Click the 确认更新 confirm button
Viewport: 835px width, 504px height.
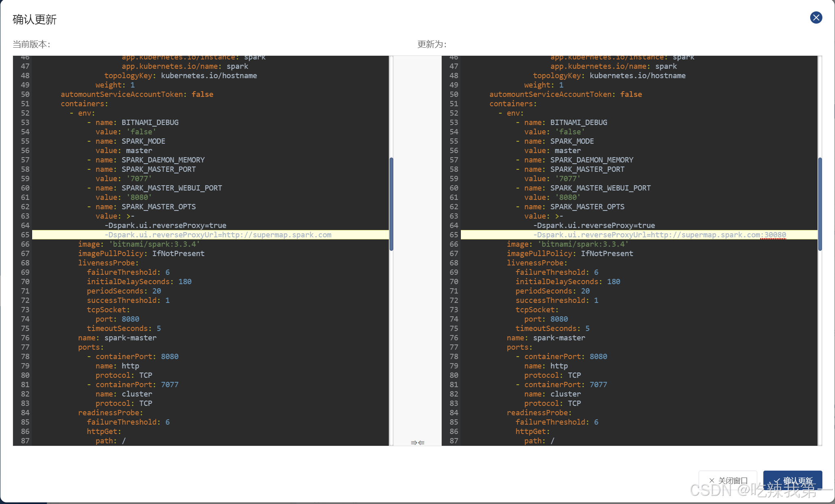792,480
